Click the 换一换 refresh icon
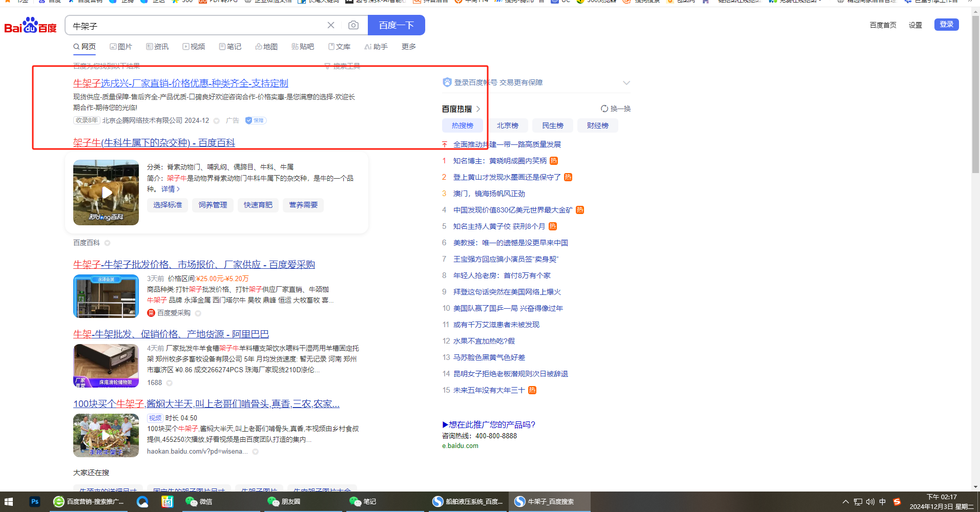Screen dimensions: 980x512 tap(604, 109)
